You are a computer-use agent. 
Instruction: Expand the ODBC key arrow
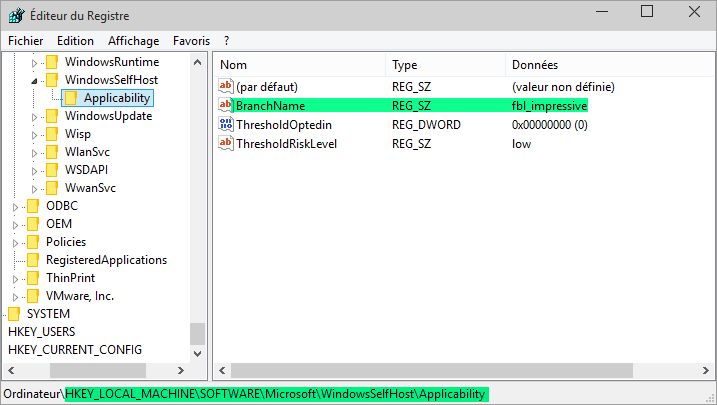point(16,206)
